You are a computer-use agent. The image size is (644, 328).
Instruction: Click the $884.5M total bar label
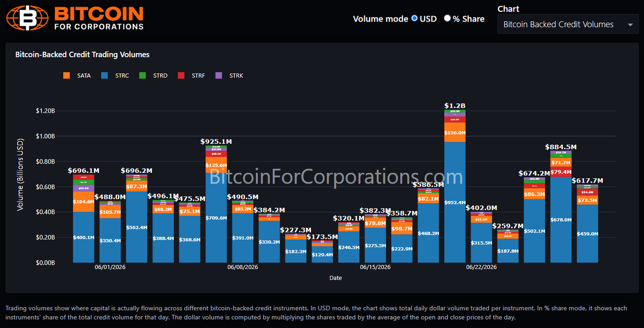[561, 147]
